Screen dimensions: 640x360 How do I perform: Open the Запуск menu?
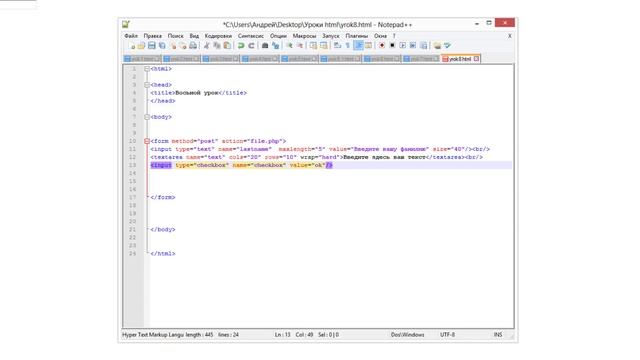pos(331,36)
